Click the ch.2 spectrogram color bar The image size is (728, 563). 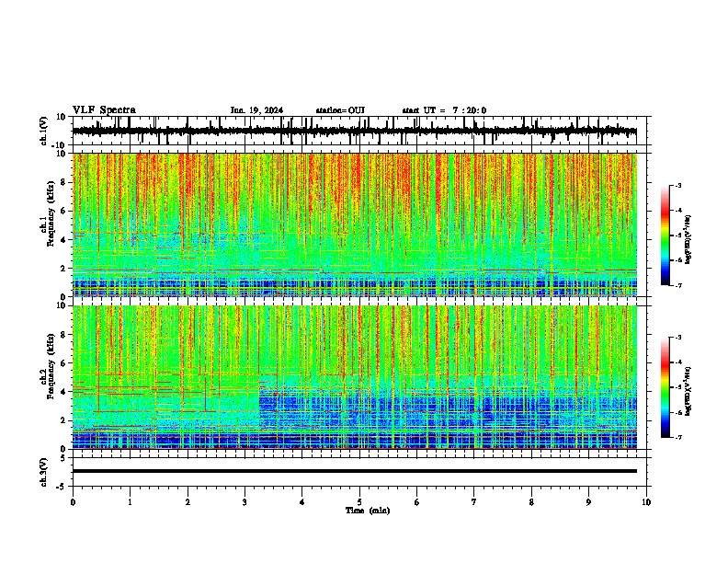pos(665,387)
